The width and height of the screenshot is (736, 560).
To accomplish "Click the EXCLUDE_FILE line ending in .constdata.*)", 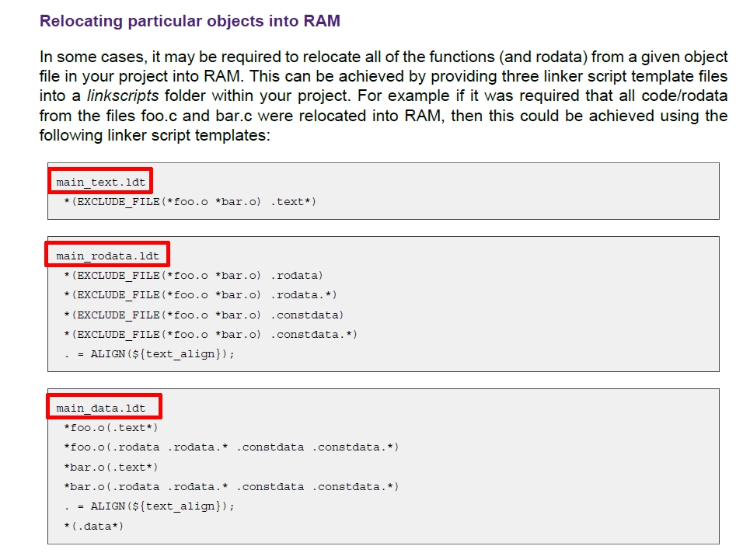I will [211, 334].
